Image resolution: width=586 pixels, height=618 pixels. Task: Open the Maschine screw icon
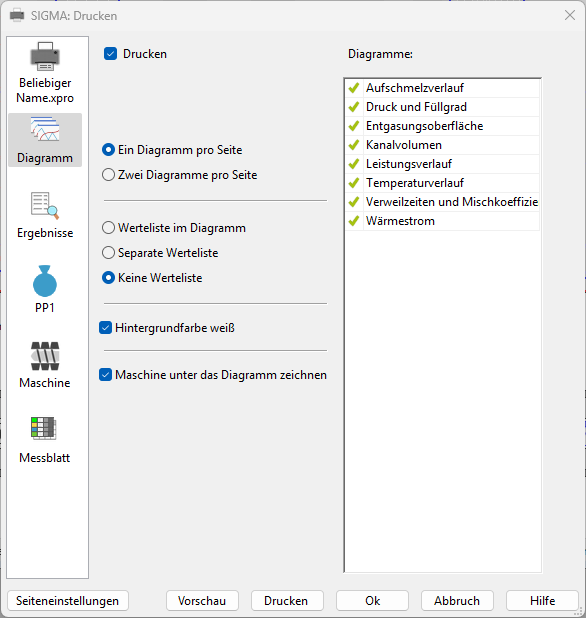pos(45,356)
